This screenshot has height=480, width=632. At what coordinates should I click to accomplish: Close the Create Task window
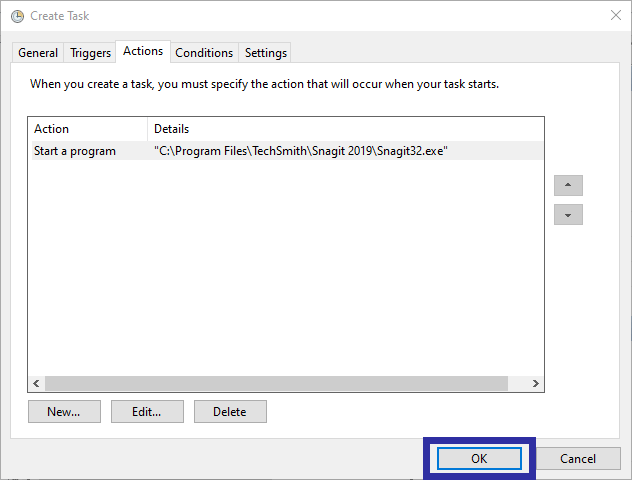[615, 15]
